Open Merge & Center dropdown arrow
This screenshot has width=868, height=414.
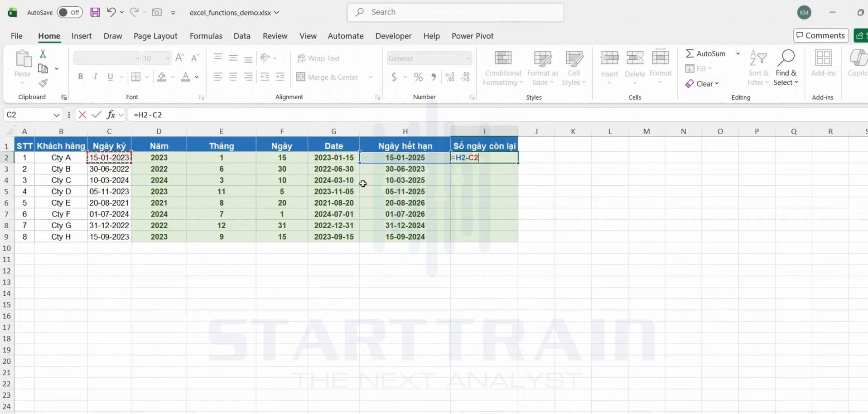click(x=371, y=77)
